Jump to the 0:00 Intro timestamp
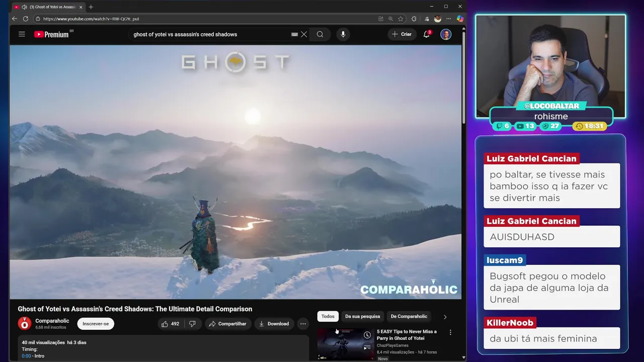Viewport: 644px width, 362px height. pyautogui.click(x=26, y=356)
